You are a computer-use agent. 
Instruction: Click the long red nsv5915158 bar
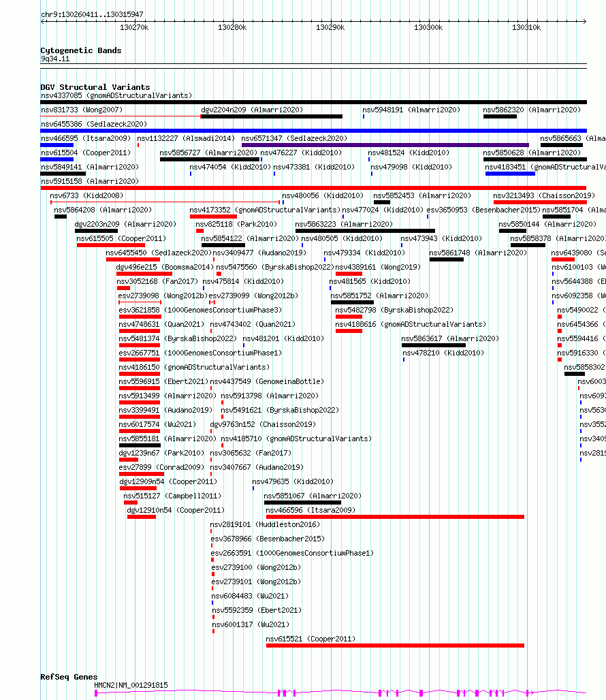click(x=313, y=188)
